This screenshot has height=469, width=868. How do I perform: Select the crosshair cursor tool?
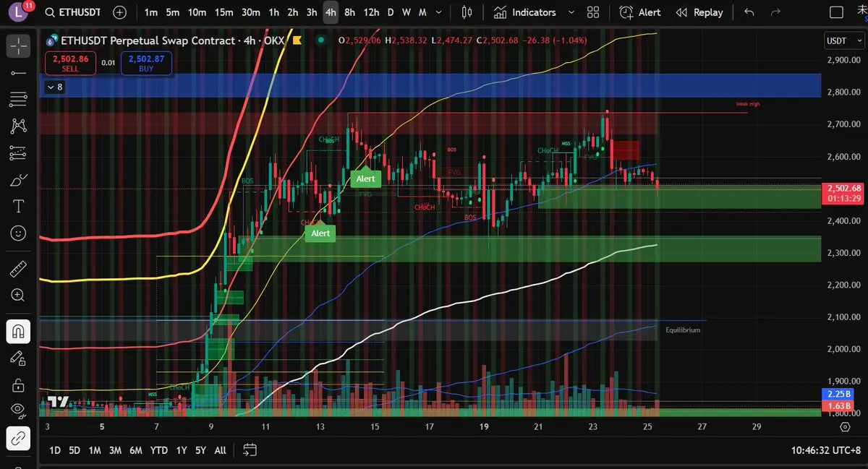[18, 46]
